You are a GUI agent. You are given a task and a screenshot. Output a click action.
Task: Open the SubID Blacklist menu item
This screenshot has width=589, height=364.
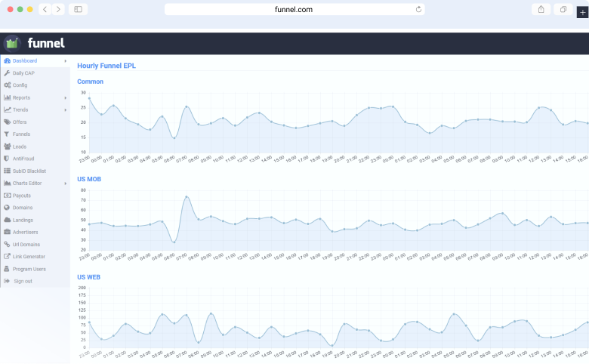tap(28, 171)
